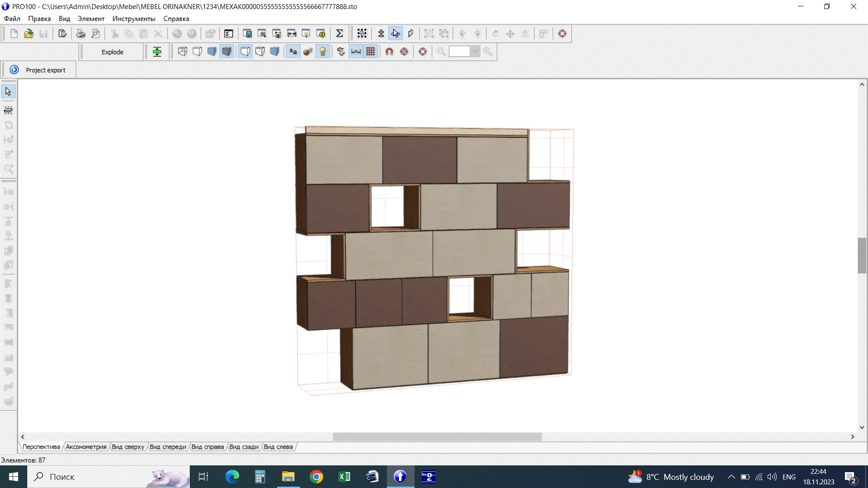Click the horizontal scrollbar below the viewport
Viewport: 868px width, 488px height.
tap(436, 436)
